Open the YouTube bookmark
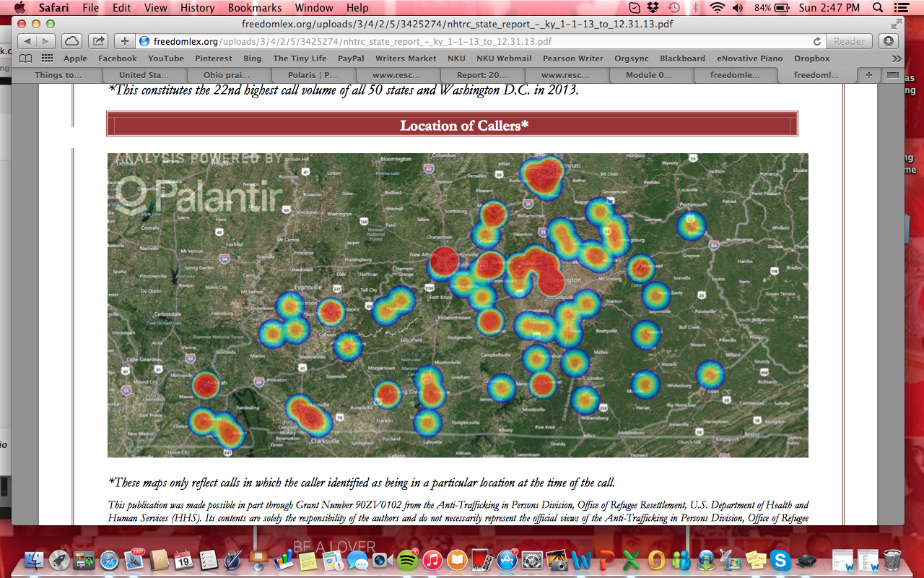The height and width of the screenshot is (578, 924). (166, 59)
